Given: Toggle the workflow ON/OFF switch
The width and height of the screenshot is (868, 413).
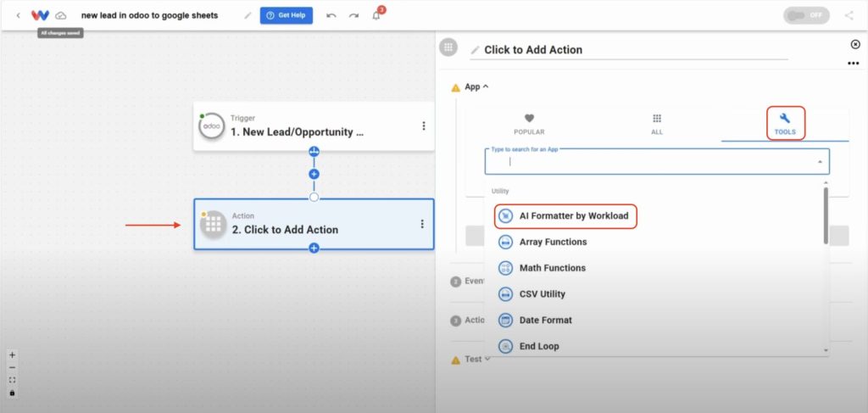Looking at the screenshot, I should click(806, 15).
